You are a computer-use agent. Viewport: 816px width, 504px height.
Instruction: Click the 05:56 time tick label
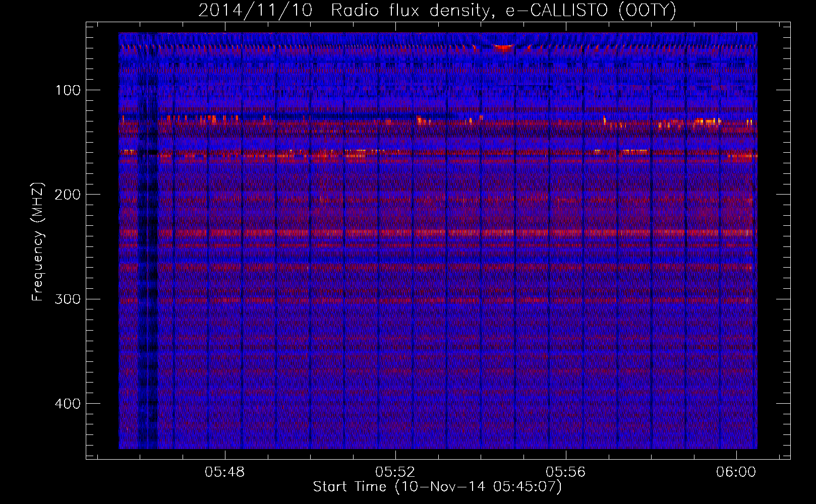click(x=566, y=472)
